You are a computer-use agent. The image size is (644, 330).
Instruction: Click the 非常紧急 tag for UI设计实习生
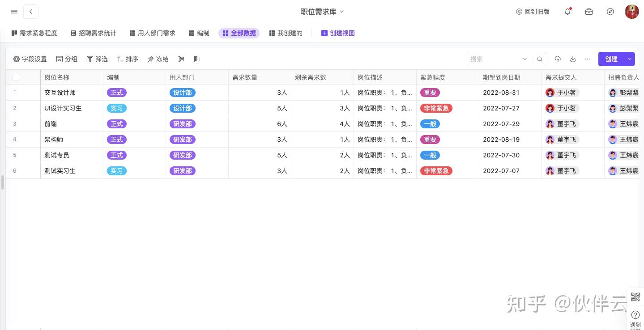click(x=436, y=108)
